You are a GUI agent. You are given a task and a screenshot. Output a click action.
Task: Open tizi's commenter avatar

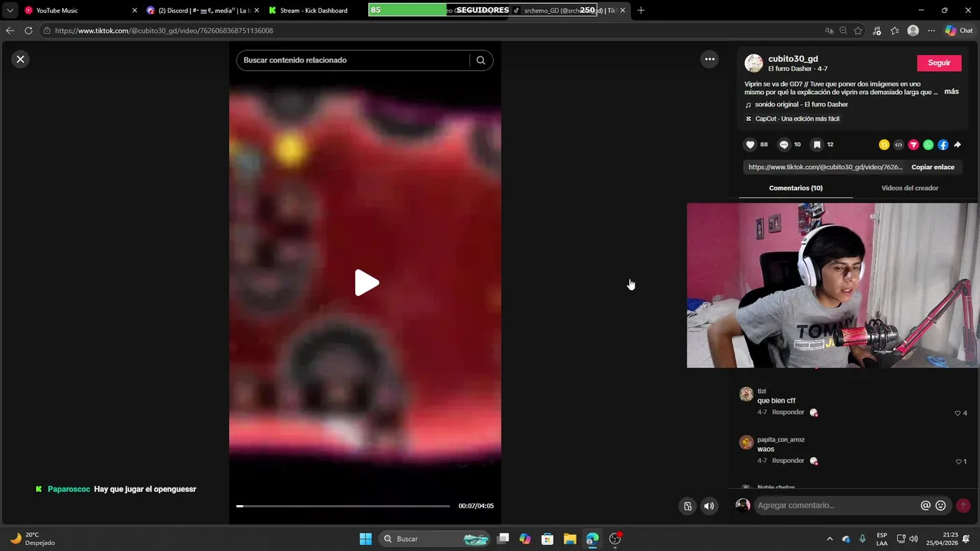coord(746,394)
